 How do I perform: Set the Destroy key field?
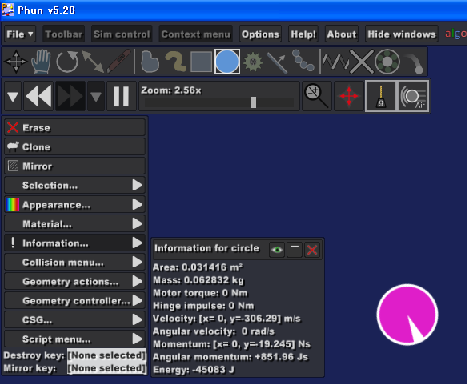click(x=107, y=355)
